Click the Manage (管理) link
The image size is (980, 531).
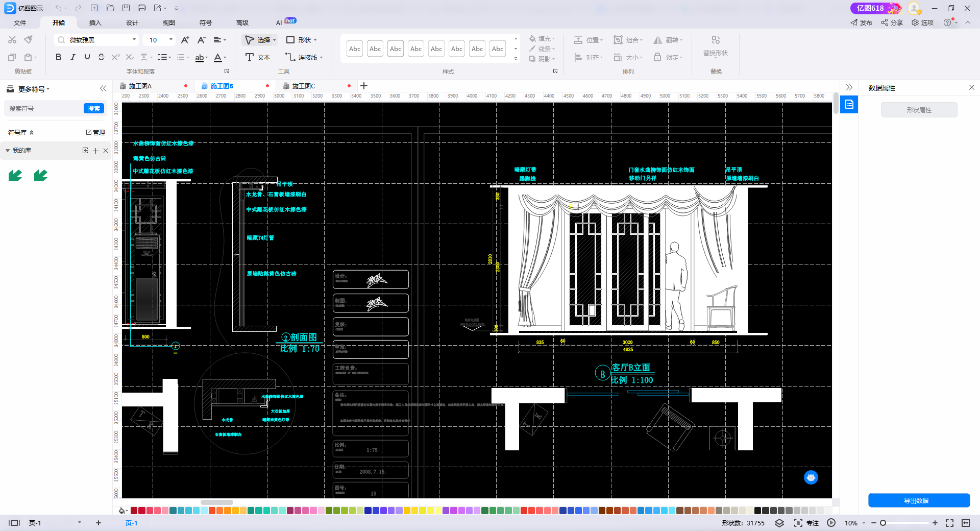[95, 132]
